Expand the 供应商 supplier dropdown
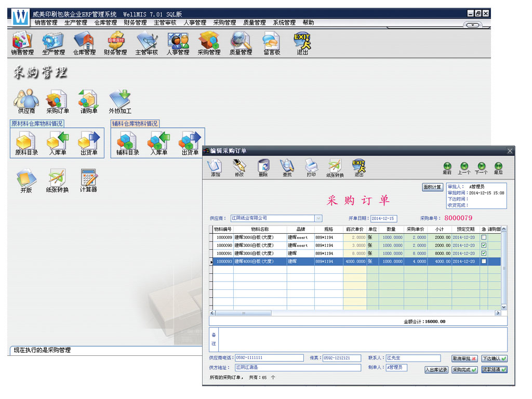This screenshot has height=399, width=532. 318,218
